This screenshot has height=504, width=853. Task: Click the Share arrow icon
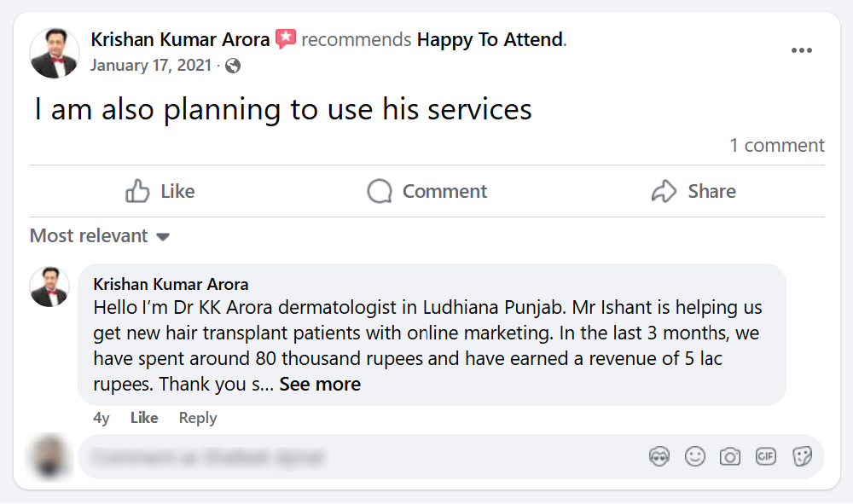pyautogui.click(x=664, y=191)
